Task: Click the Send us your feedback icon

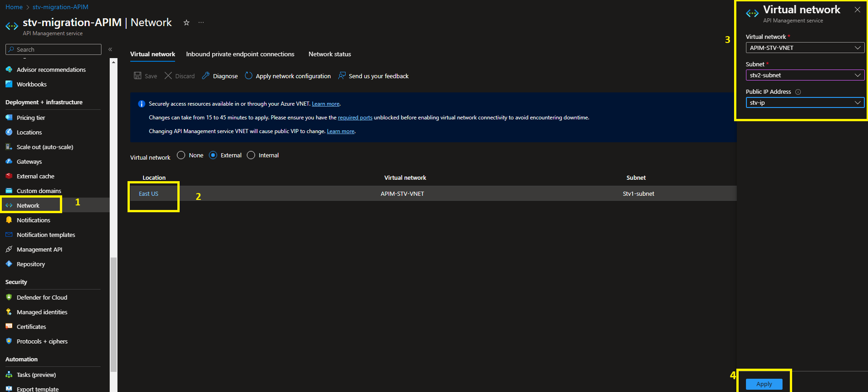Action: [x=341, y=75]
